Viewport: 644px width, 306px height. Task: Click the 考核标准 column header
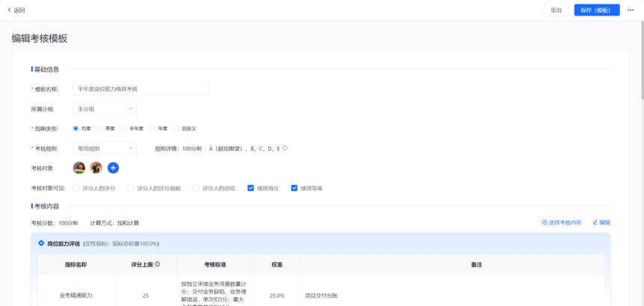215,265
